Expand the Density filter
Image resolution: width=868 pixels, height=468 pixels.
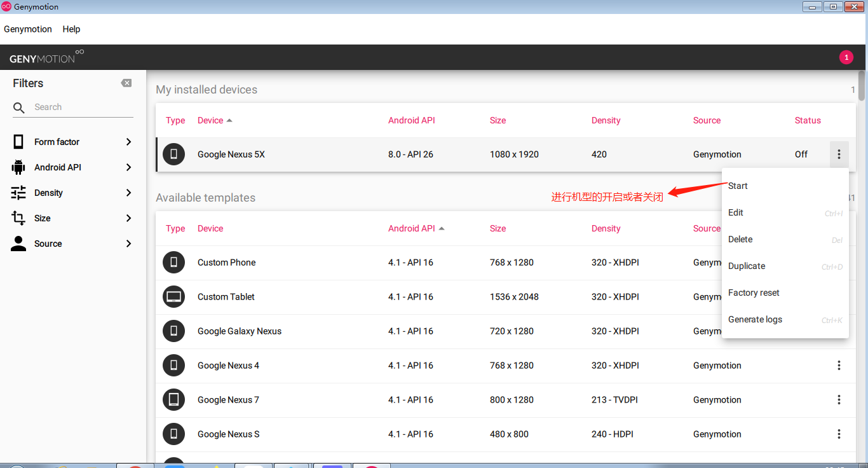(x=128, y=193)
